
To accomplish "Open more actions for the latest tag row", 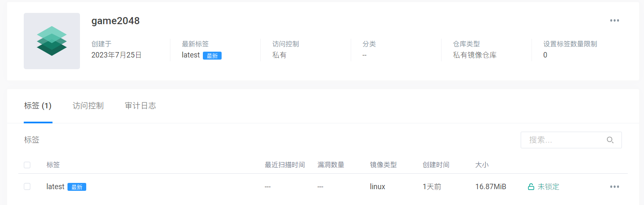I will 614,187.
